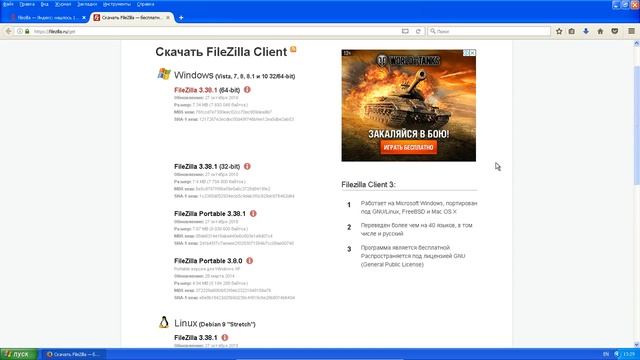
Task: Show site information icon in address bar
Action: (x=20, y=31)
